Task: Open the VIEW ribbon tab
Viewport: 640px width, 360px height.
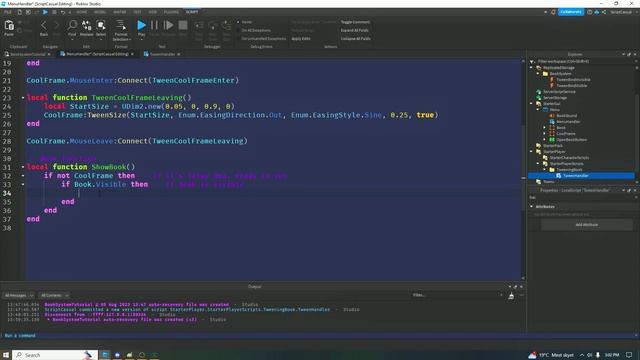Action: 153,12
